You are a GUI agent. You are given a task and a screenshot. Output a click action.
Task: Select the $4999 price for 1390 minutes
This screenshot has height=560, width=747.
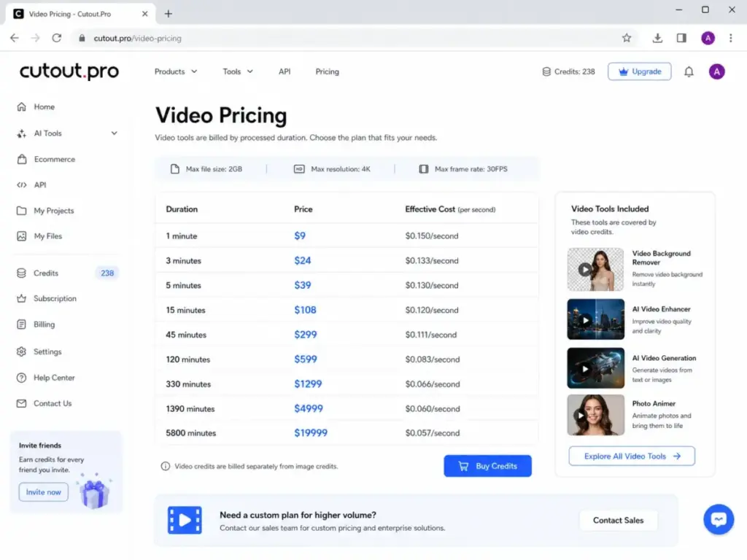(x=309, y=408)
